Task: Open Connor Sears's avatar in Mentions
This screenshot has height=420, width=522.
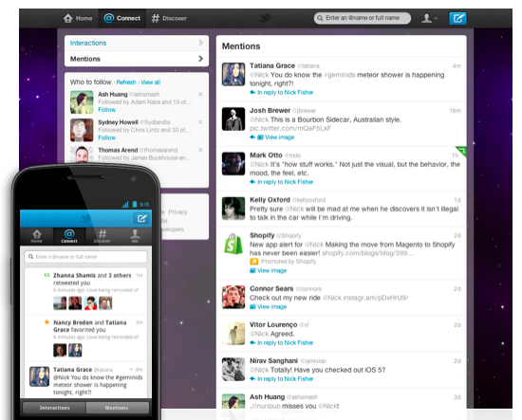Action: [233, 297]
